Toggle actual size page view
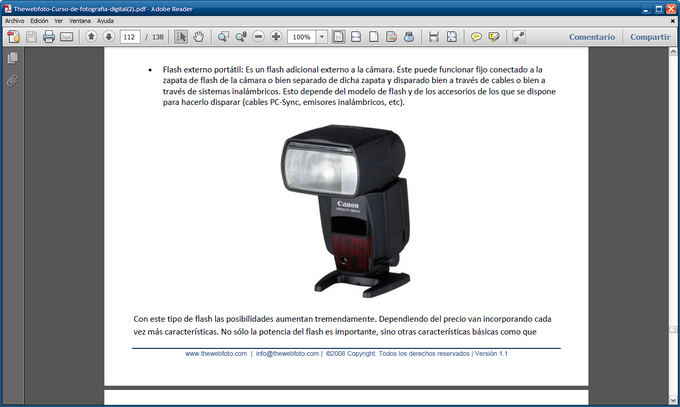The width and height of the screenshot is (680, 407). (338, 37)
